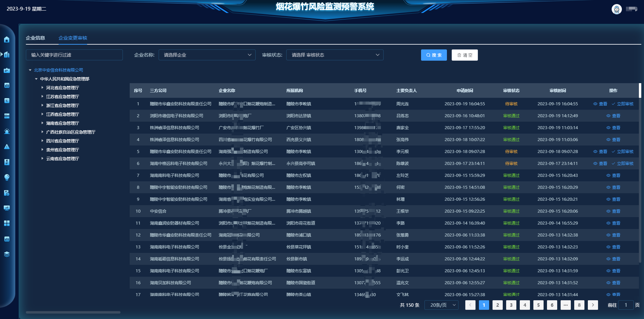Click 待审核 status in row 6

511,164
